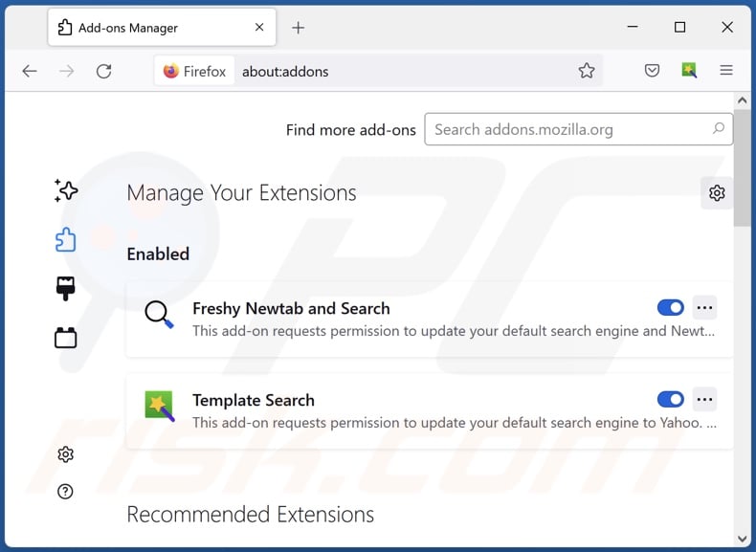The image size is (756, 552).
Task: Disable the Template Search extension
Action: [x=671, y=399]
